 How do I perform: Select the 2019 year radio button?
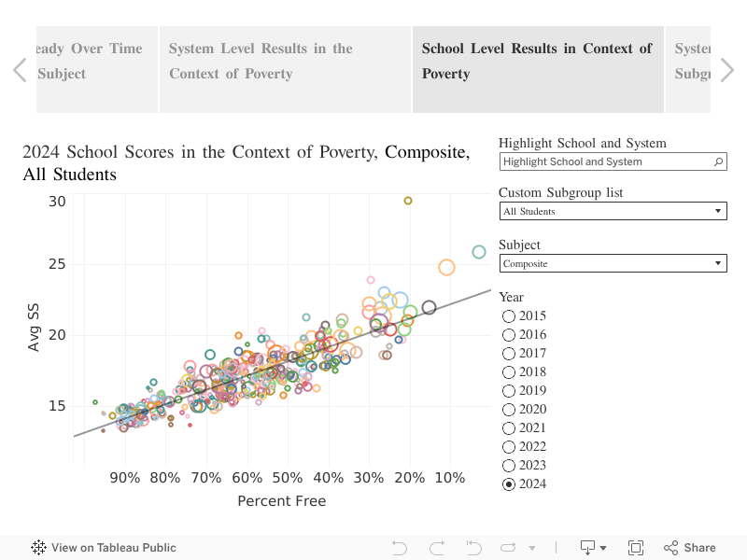[x=509, y=391]
